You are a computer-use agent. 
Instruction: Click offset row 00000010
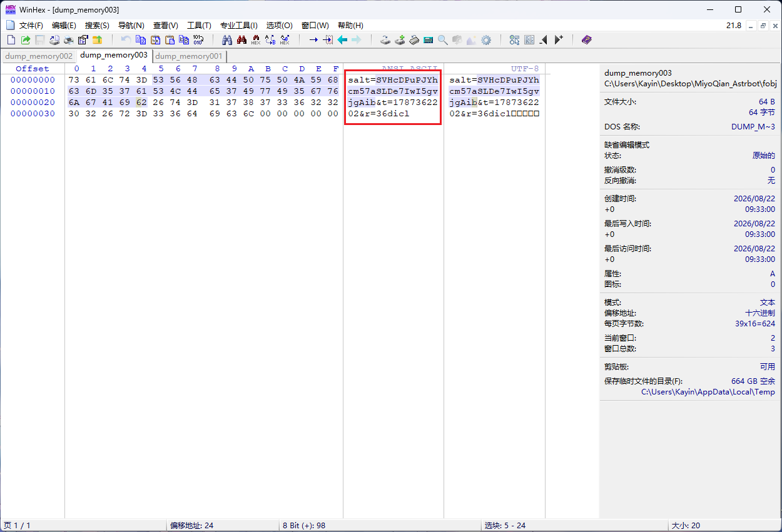(33, 91)
